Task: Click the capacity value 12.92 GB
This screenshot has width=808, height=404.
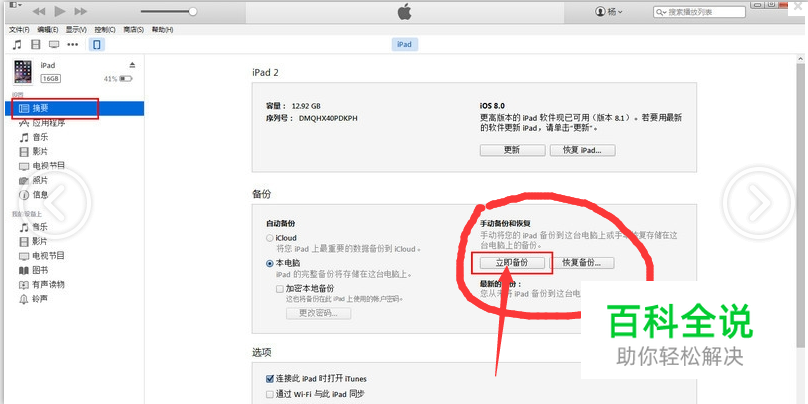Action: click(x=306, y=106)
